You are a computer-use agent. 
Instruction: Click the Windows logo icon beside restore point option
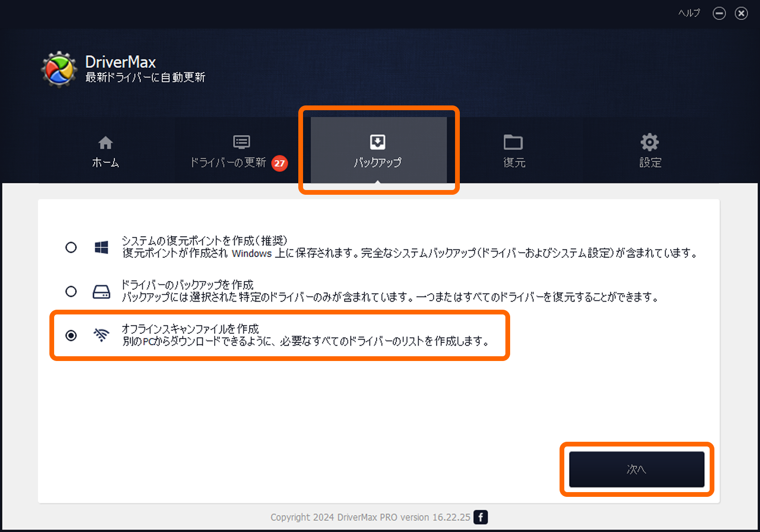click(101, 247)
